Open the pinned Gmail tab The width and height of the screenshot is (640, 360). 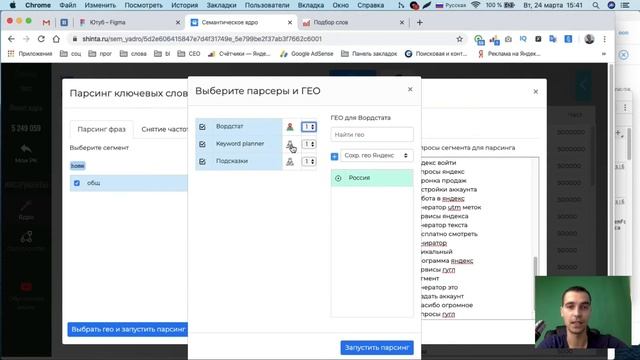point(46,22)
